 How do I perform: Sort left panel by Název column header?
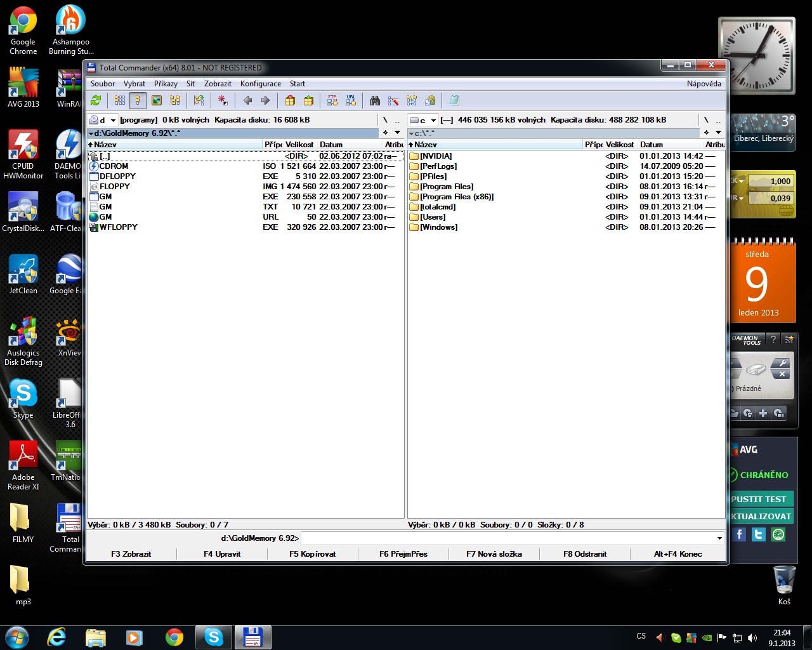tap(175, 145)
